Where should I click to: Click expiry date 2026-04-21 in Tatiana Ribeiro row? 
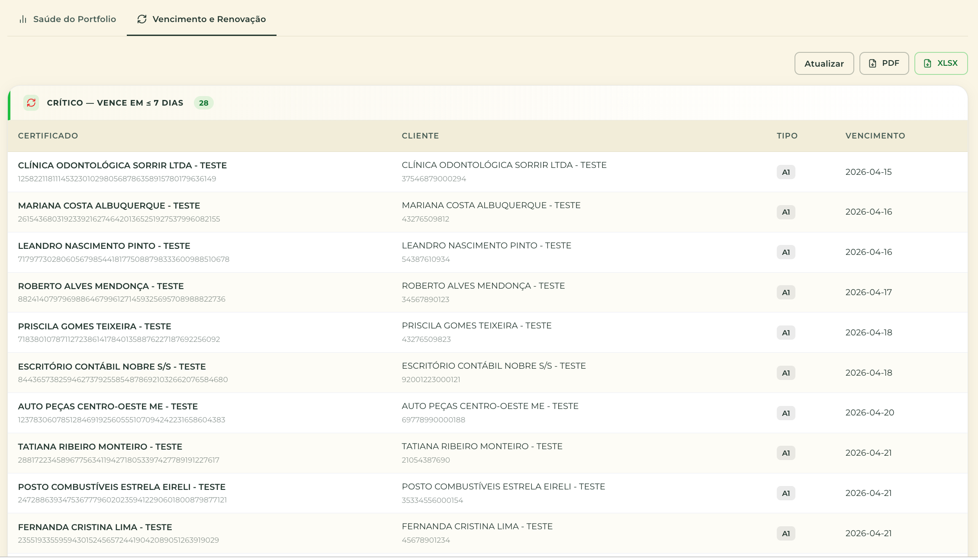[869, 453]
